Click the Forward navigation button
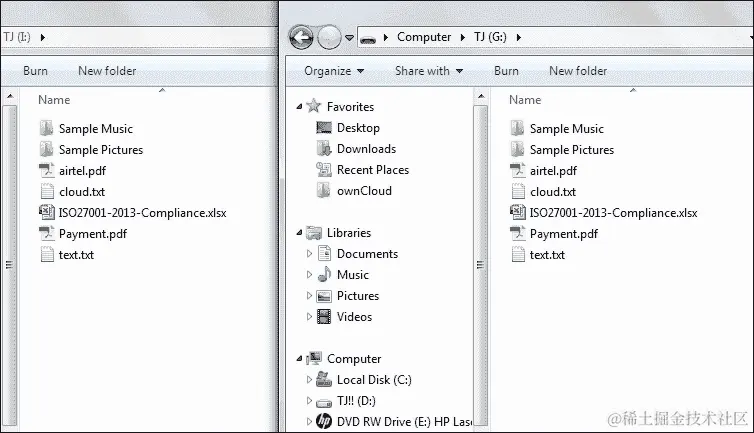The width and height of the screenshot is (754, 433). pyautogui.click(x=329, y=37)
